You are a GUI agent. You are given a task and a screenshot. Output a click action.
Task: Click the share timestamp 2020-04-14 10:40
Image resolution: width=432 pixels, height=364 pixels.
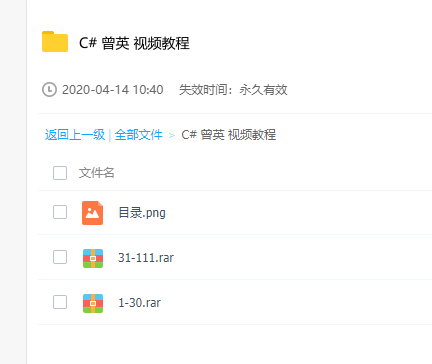(x=113, y=90)
